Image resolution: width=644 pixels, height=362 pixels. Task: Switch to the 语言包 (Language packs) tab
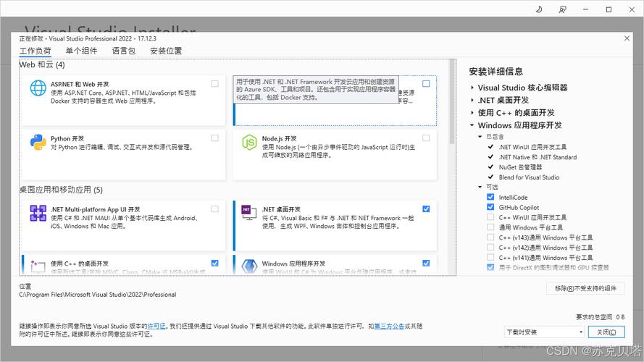pos(124,51)
